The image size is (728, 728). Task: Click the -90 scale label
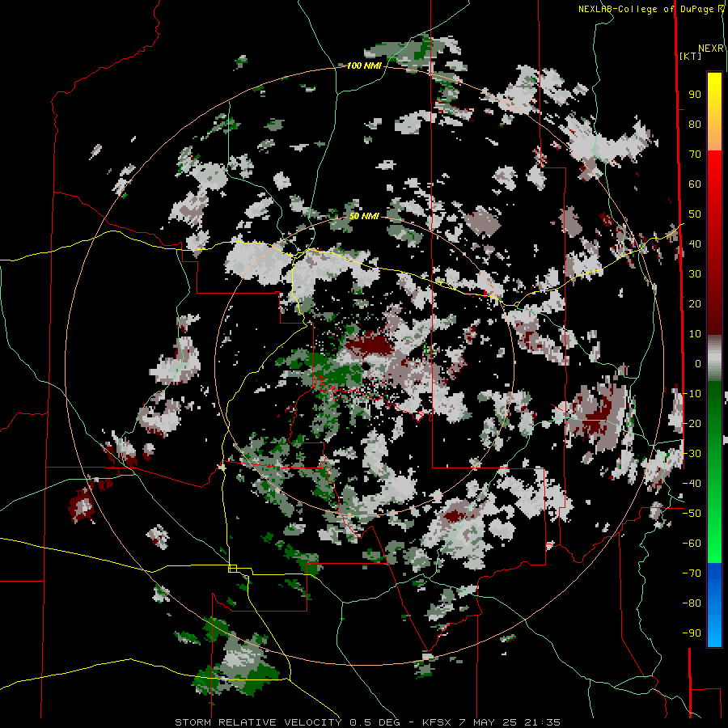click(x=692, y=633)
